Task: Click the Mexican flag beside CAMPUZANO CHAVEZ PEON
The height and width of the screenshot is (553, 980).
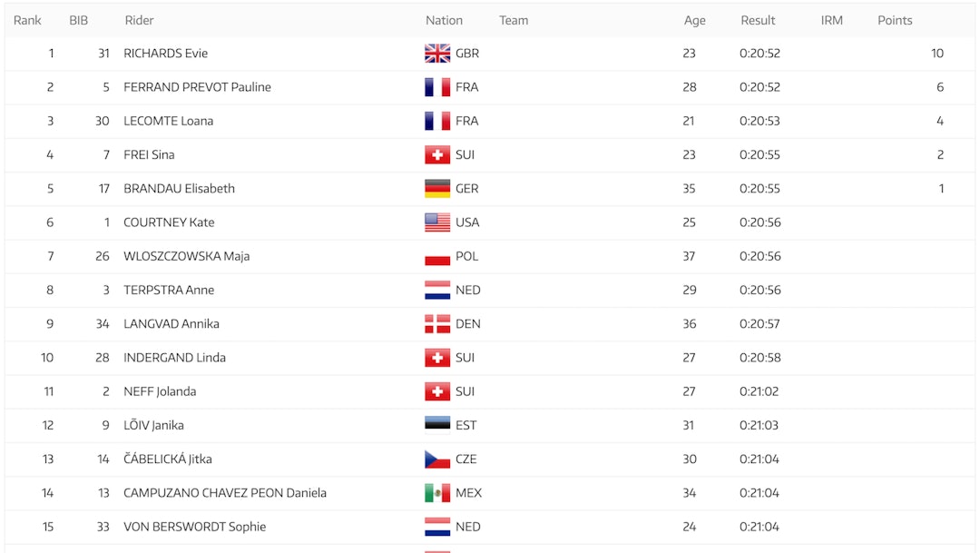Action: 437,493
